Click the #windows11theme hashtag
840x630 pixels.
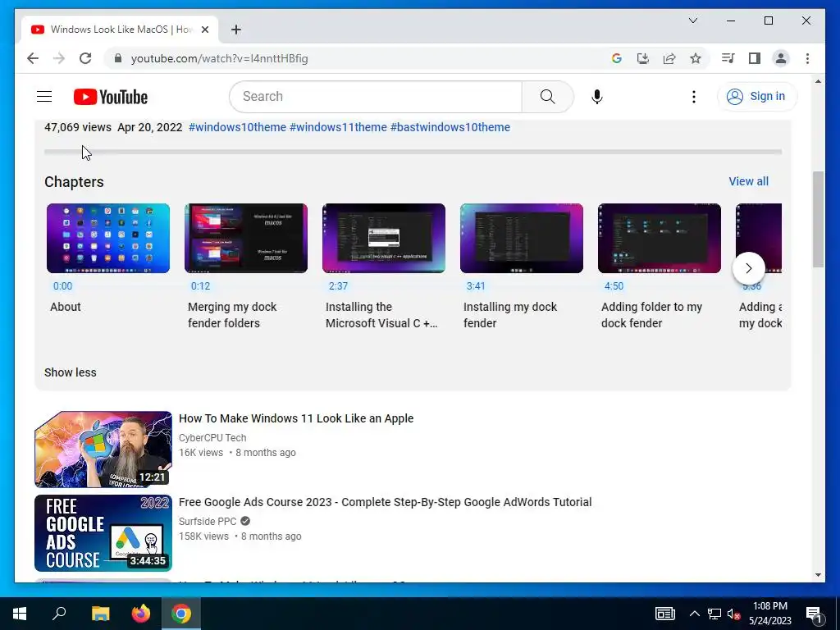point(338,127)
